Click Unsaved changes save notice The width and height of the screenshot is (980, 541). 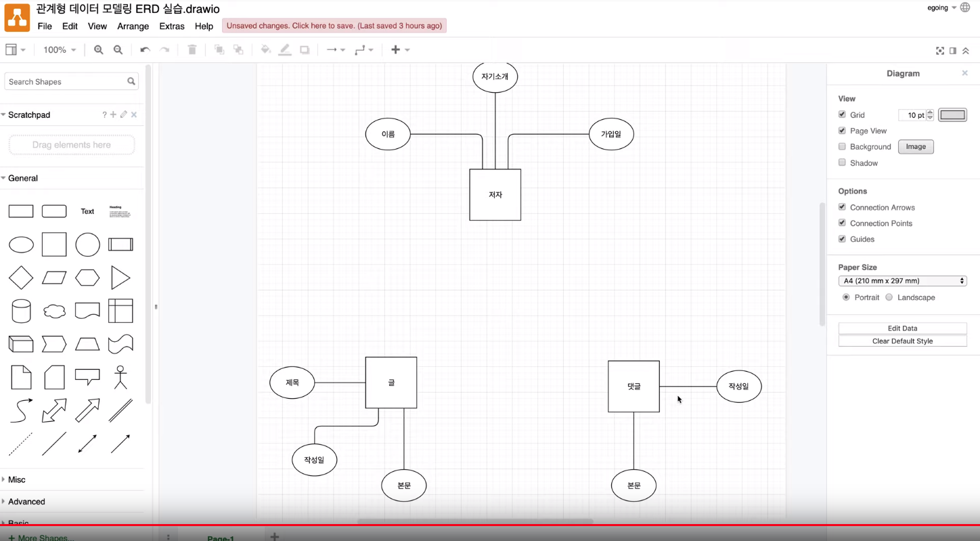pos(334,26)
